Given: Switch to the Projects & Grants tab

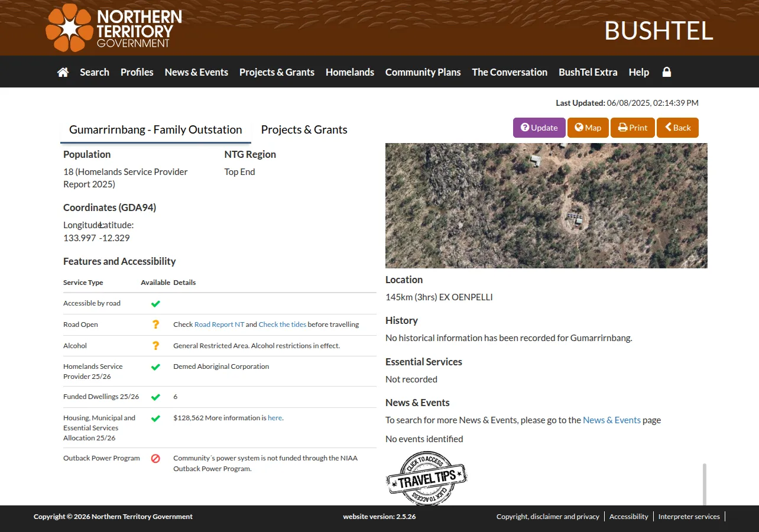Looking at the screenshot, I should tap(304, 129).
